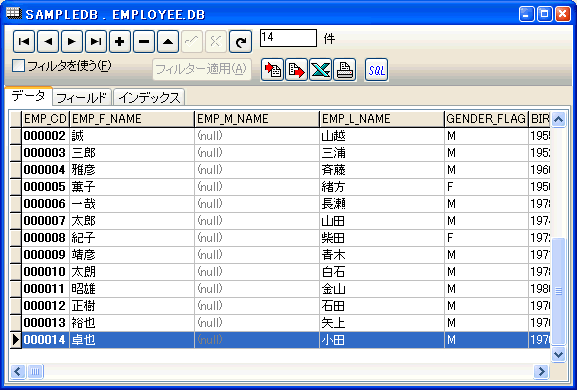The height and width of the screenshot is (390, 577).
Task: Click the vertical scrollbar thumb
Action: tap(559, 291)
